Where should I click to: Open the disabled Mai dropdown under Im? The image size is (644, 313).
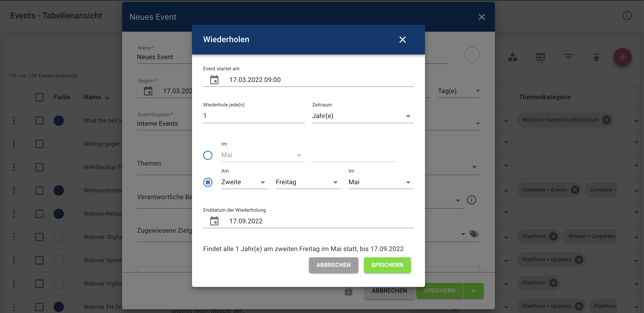(263, 155)
